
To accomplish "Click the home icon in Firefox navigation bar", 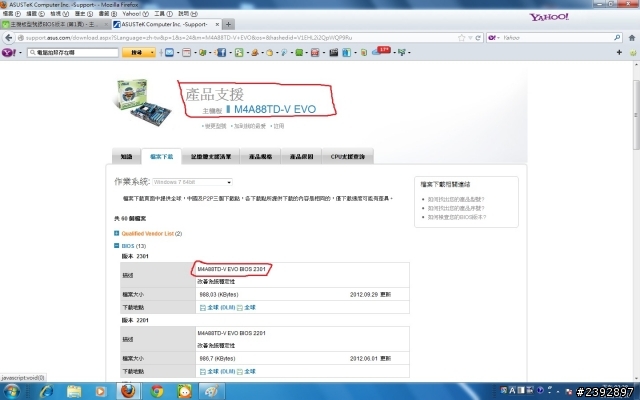I will pos(632,38).
